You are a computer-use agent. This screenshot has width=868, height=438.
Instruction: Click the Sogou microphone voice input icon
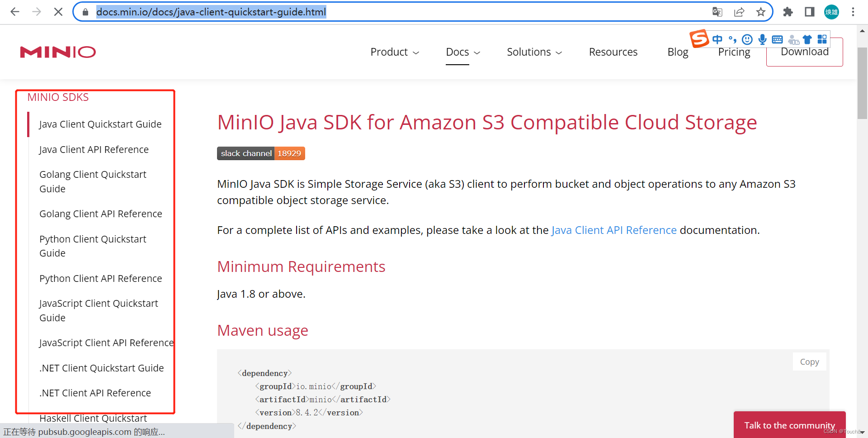tap(762, 39)
